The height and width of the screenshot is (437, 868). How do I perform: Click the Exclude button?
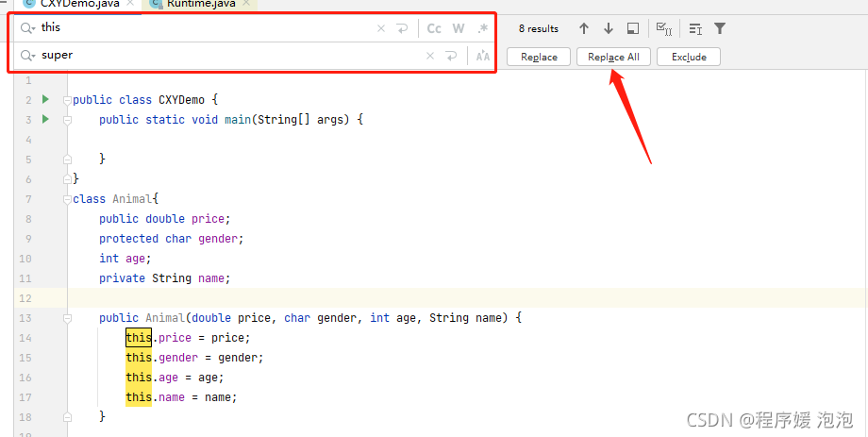click(689, 57)
